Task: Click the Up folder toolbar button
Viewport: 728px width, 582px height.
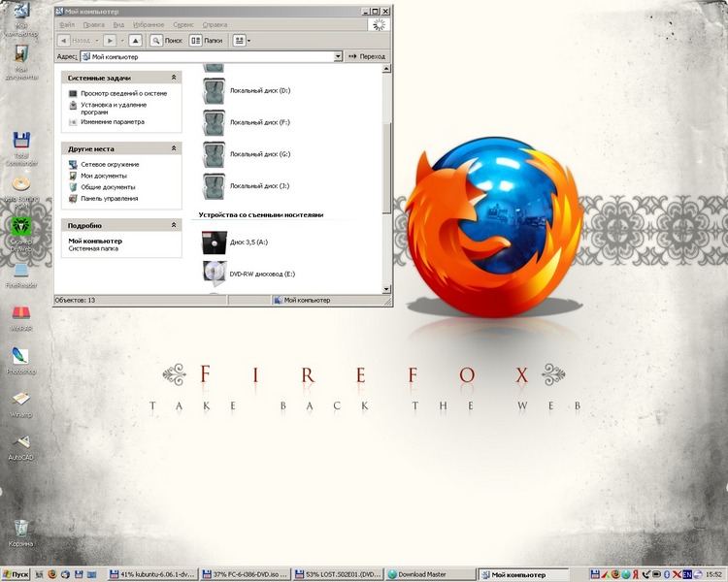Action: point(135,41)
